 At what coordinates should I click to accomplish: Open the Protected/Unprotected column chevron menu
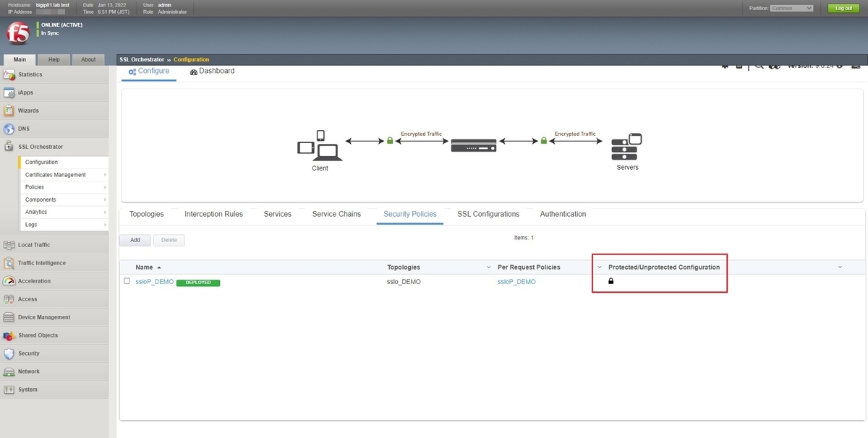click(x=600, y=267)
